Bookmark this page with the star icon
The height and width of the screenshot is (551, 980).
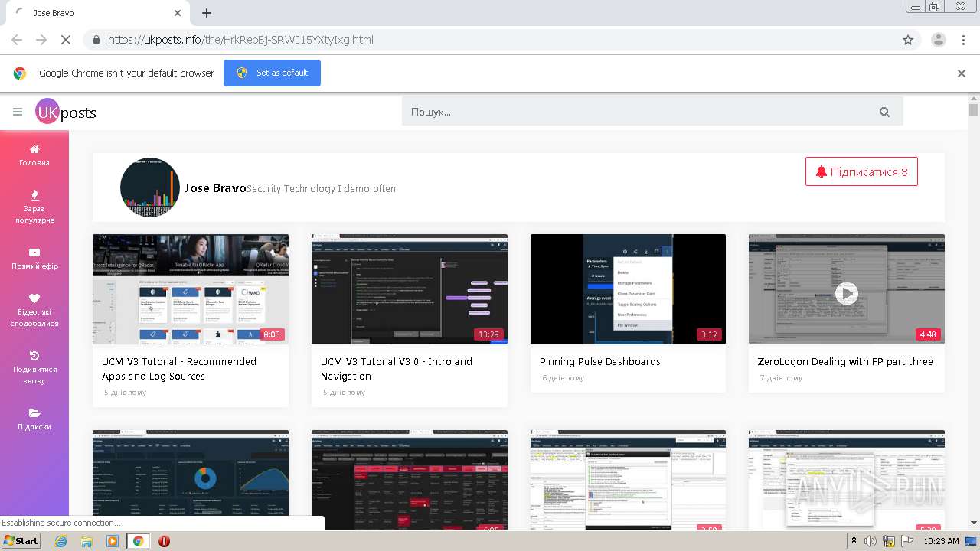click(x=908, y=40)
